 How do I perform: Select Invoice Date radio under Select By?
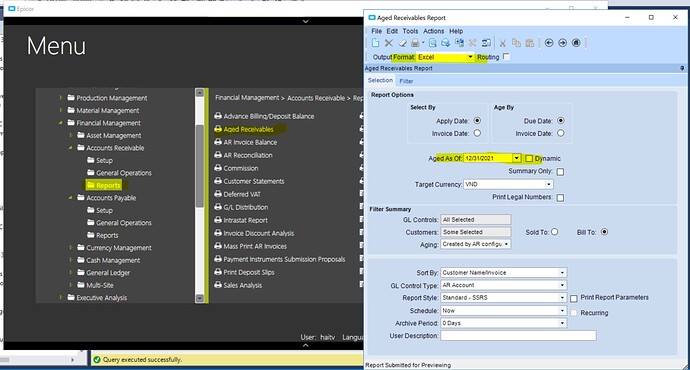(477, 133)
